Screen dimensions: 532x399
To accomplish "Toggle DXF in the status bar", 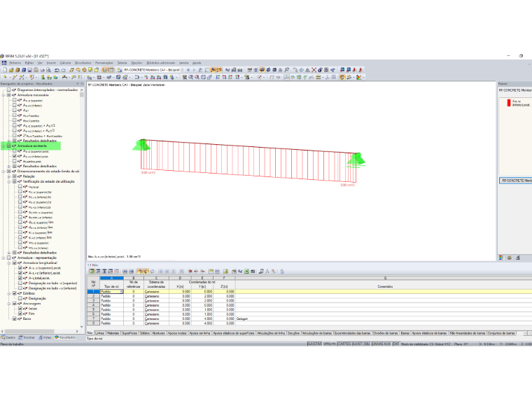I will [x=396, y=344].
